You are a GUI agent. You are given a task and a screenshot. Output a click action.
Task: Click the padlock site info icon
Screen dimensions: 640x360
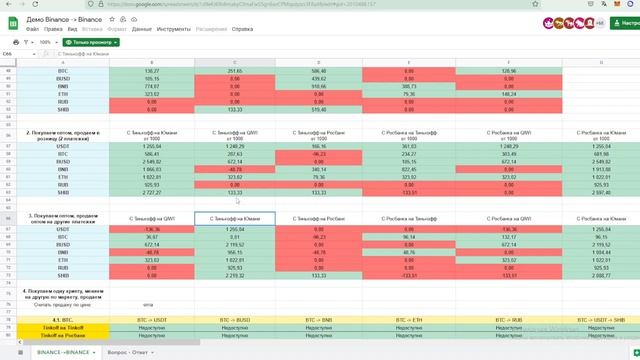(x=100, y=4)
